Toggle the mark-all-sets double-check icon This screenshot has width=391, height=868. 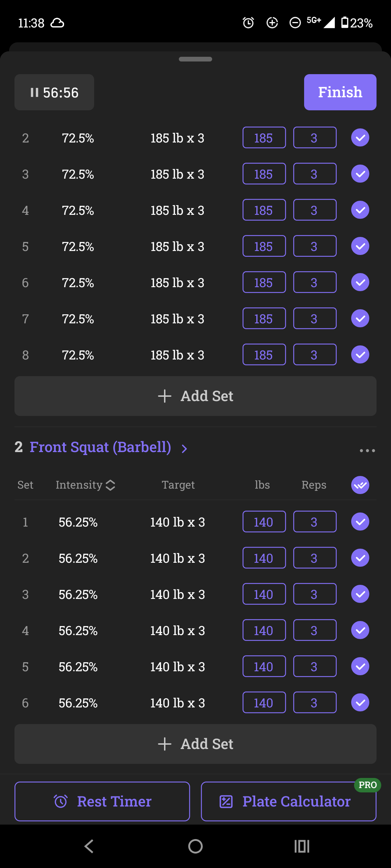[x=360, y=485]
